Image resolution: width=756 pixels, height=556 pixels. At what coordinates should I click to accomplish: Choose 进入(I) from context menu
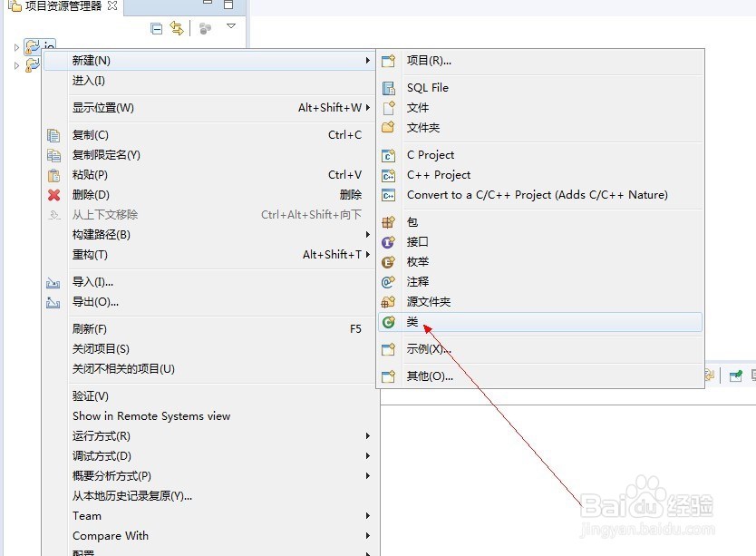[x=208, y=81]
